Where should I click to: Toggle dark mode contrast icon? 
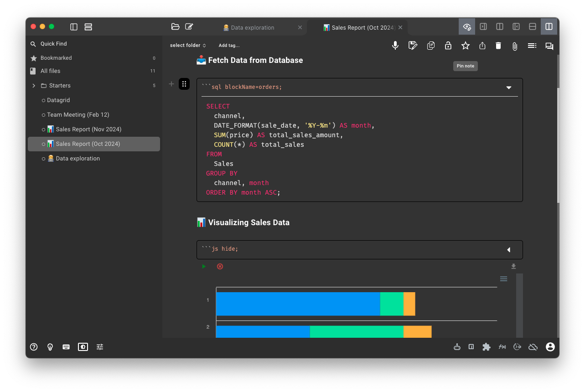[83, 347]
